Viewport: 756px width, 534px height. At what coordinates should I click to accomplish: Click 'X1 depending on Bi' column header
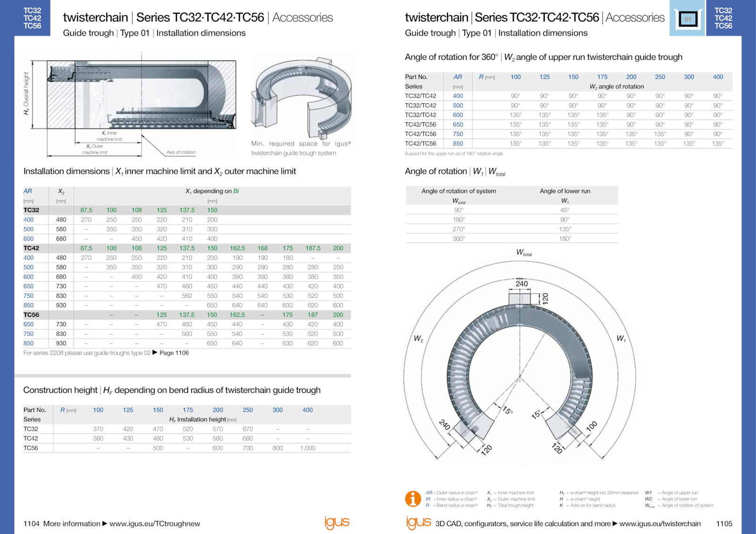tap(212, 191)
